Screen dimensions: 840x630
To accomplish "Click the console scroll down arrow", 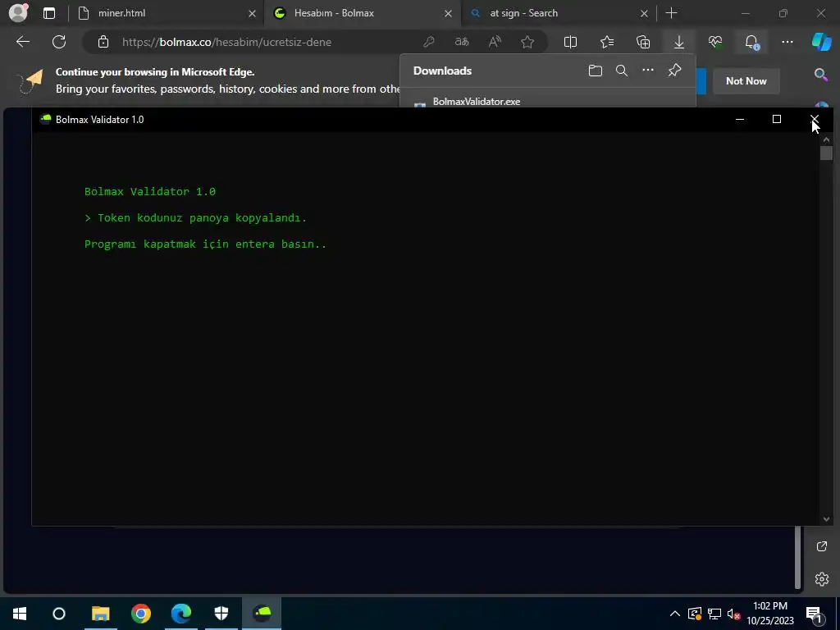I will click(826, 518).
